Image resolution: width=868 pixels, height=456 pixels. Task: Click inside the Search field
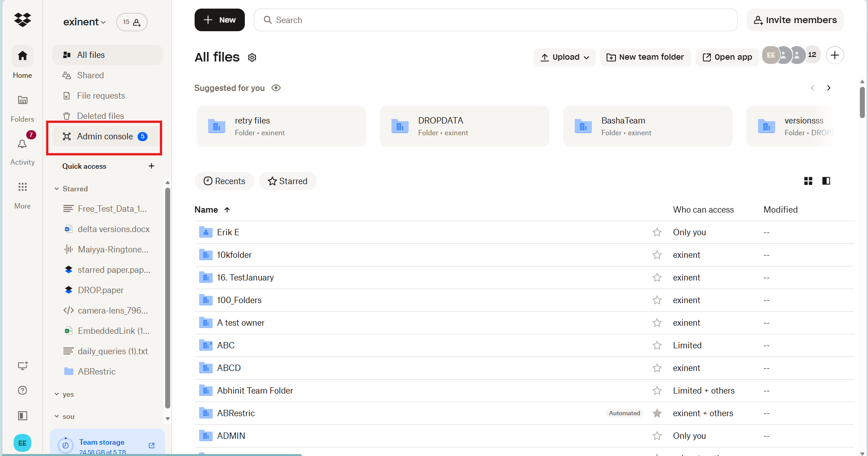[x=453, y=20]
